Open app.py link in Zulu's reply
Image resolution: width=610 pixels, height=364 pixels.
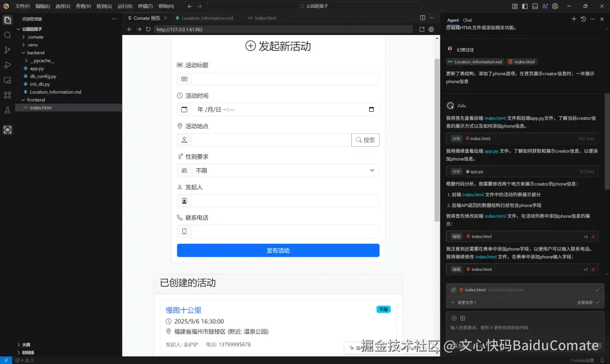pos(491,151)
